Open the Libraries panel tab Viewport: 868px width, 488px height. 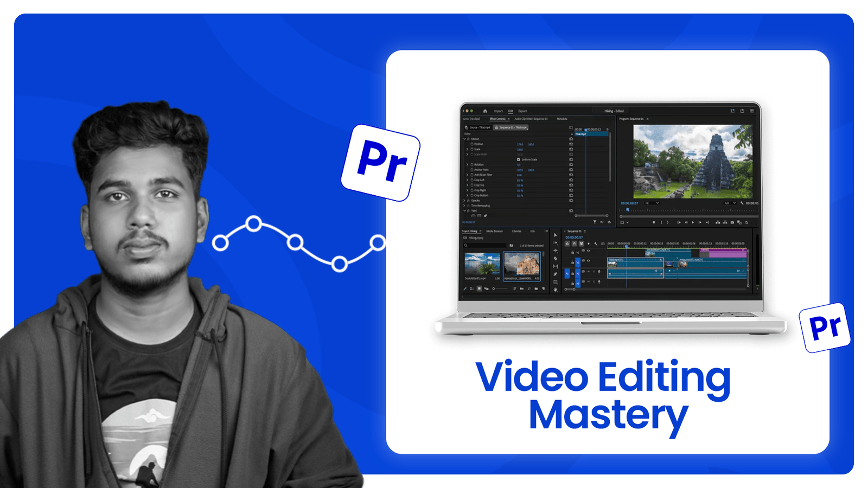click(516, 231)
